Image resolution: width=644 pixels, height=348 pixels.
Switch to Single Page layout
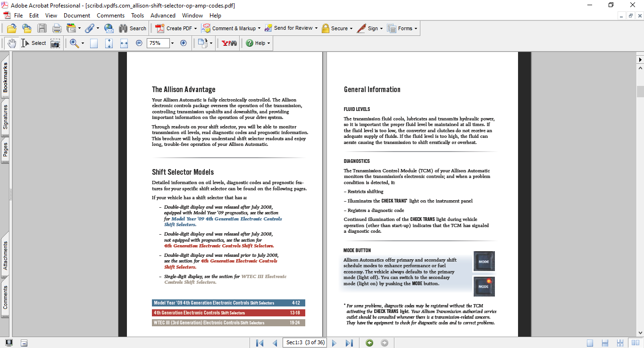[x=590, y=343]
